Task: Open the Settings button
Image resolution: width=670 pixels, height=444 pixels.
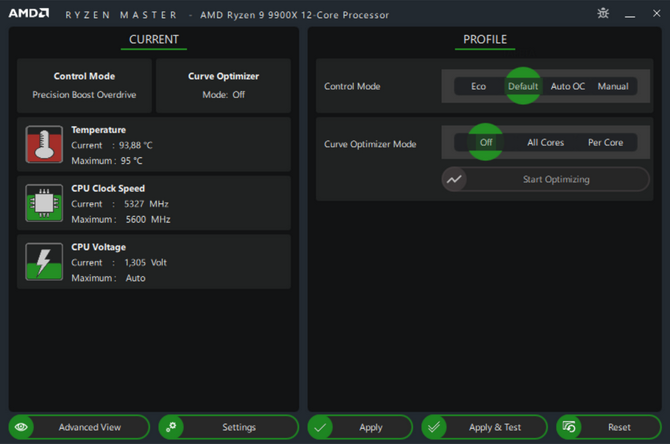Action: coord(229,427)
